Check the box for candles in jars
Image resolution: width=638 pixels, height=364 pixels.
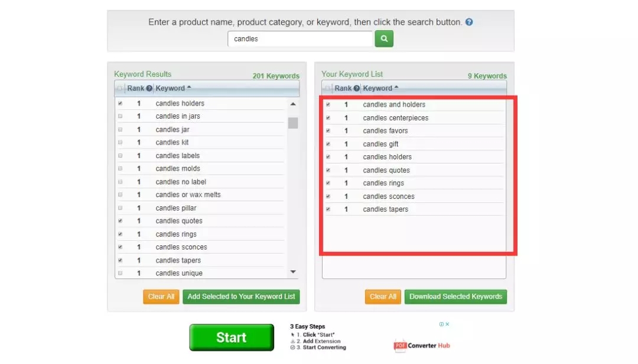pyautogui.click(x=121, y=116)
